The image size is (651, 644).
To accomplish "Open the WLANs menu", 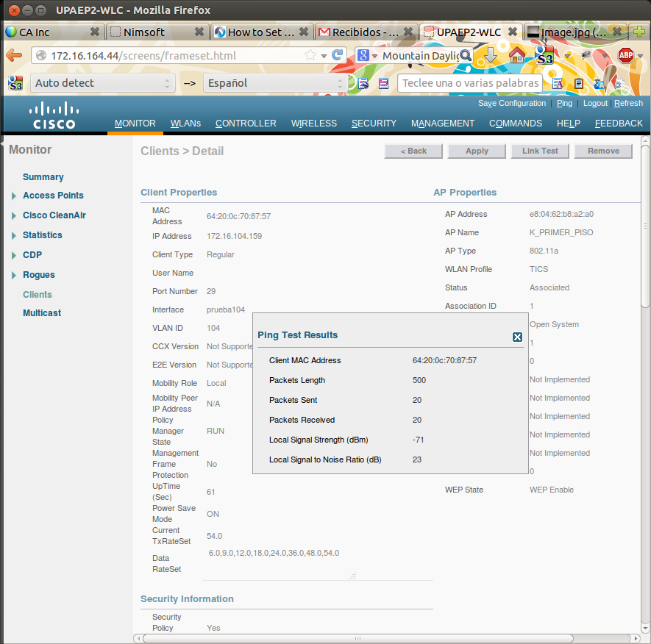I will 185,124.
